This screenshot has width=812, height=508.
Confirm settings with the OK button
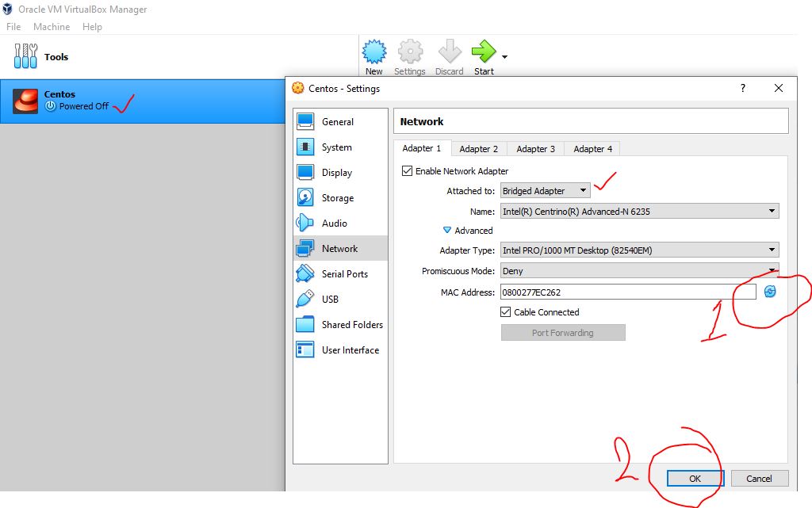point(695,479)
